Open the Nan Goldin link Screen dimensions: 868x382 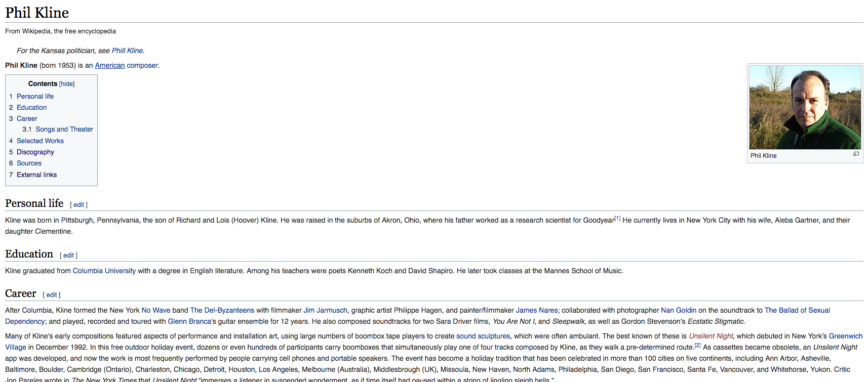click(x=679, y=310)
